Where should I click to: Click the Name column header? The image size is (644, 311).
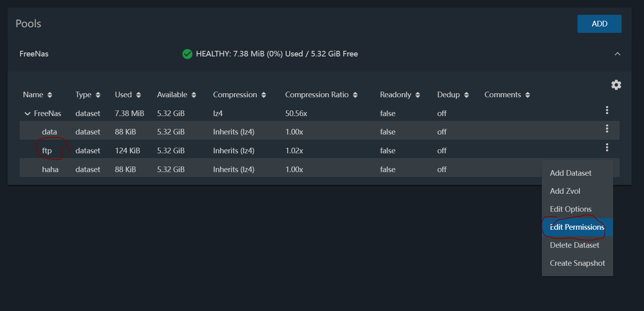[x=33, y=94]
